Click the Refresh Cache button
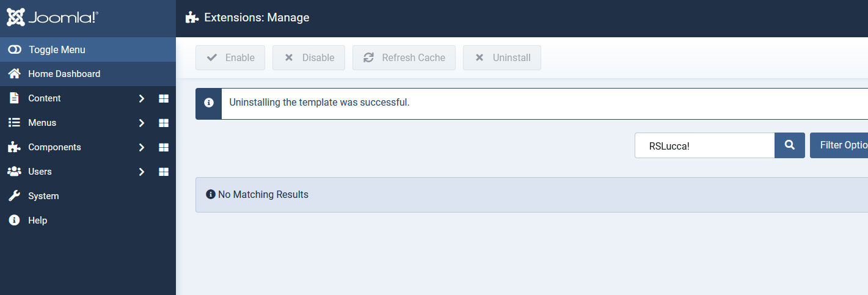 (404, 58)
